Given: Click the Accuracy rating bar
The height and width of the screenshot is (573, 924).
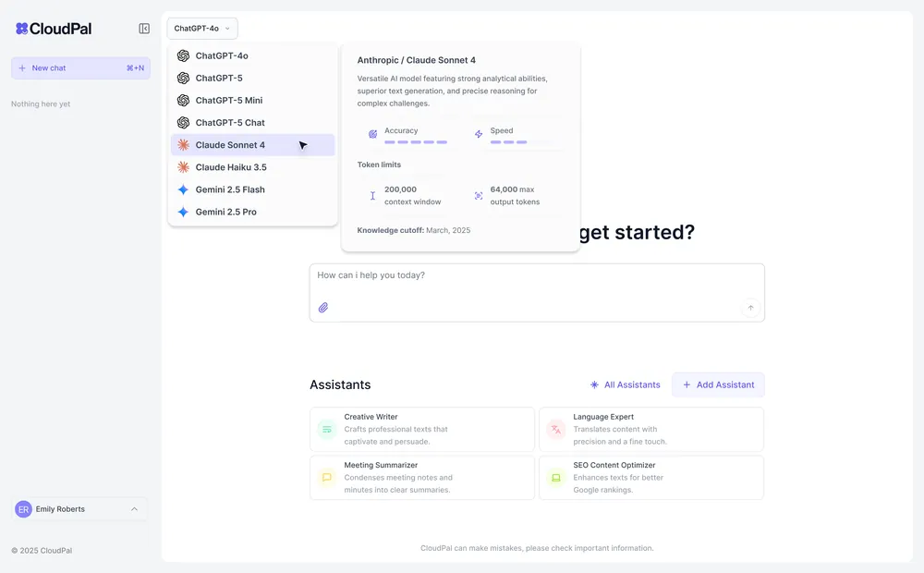Looking at the screenshot, I should click(x=416, y=142).
